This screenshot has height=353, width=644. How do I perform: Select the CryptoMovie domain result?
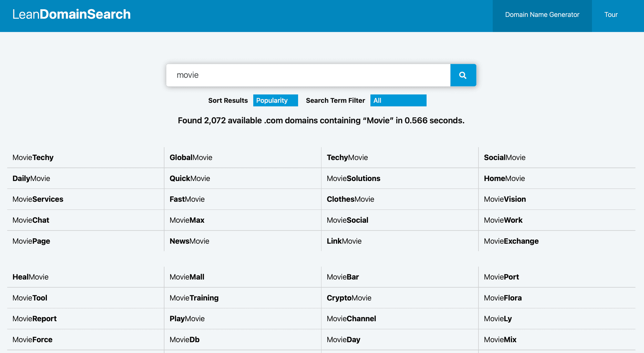349,298
